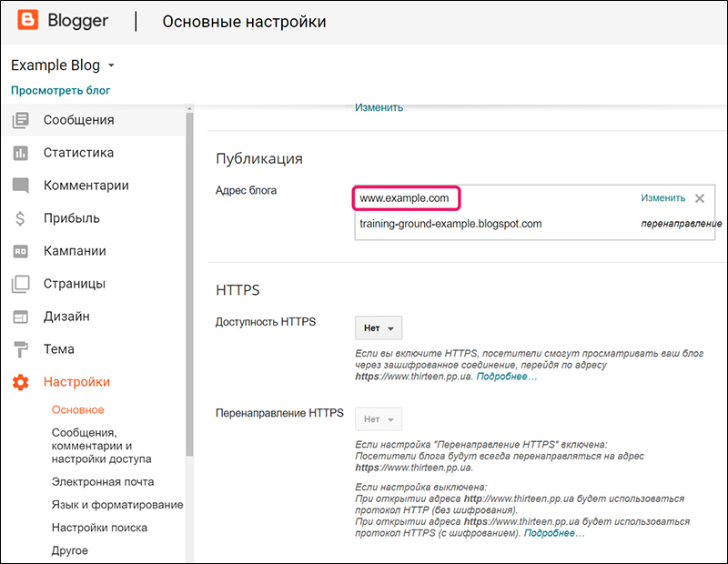Viewport: 728px width, 564px height.
Task: Open Электронная почта settings section
Action: (x=103, y=482)
